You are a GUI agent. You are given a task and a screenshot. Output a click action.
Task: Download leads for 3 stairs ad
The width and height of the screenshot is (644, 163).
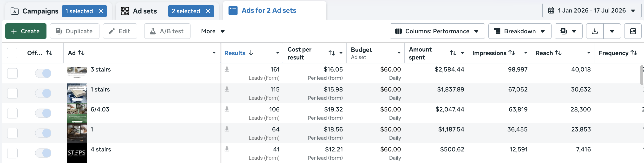(x=227, y=69)
